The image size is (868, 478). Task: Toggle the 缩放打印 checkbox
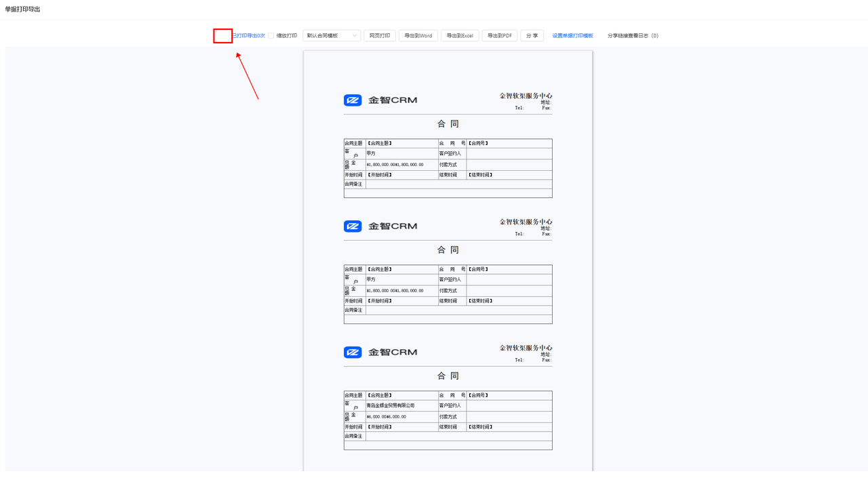(271, 36)
